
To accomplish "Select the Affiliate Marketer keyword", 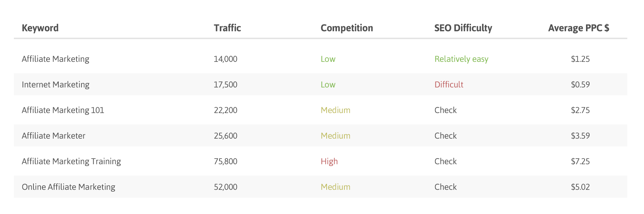I will click(53, 136).
